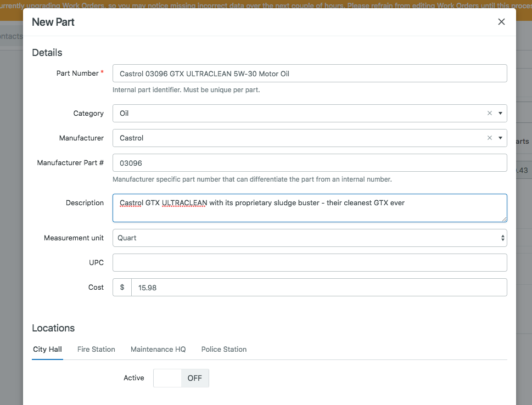Edit the Part Number field

[x=310, y=74]
